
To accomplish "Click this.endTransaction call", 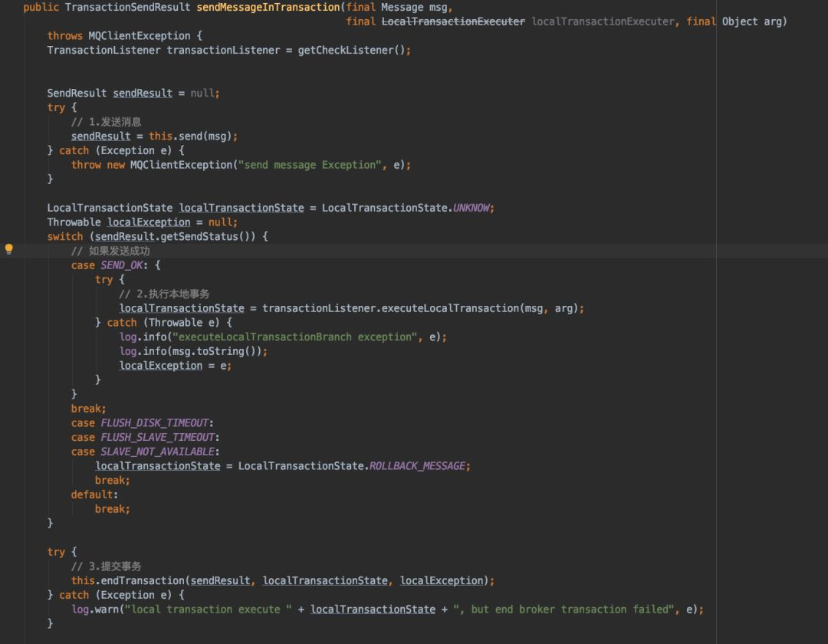I will (x=282, y=580).
